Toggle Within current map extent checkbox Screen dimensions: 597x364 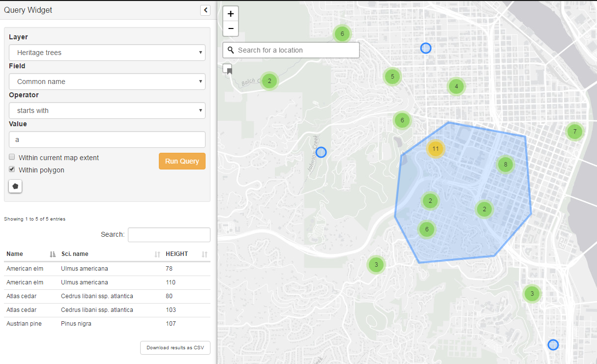point(12,157)
